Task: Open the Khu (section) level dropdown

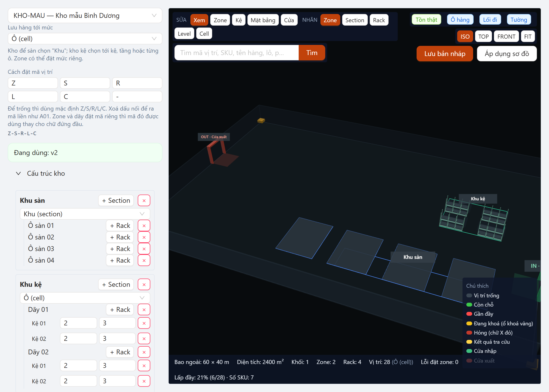Action: pyautogui.click(x=85, y=214)
